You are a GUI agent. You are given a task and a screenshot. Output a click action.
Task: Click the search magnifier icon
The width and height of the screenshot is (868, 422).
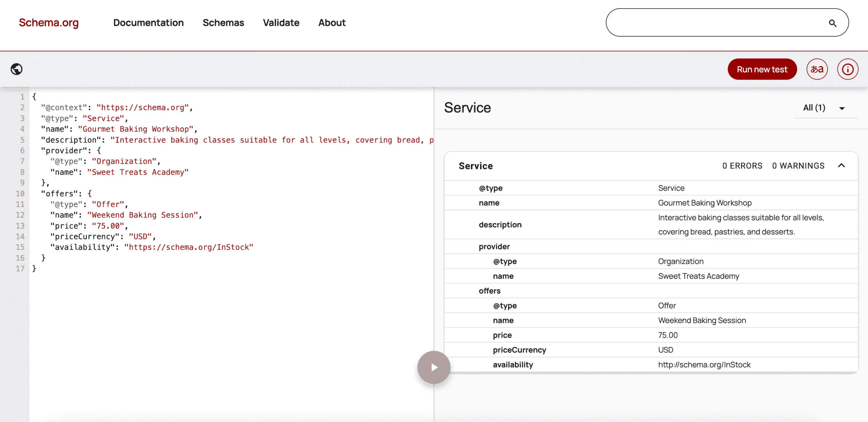[x=833, y=22]
